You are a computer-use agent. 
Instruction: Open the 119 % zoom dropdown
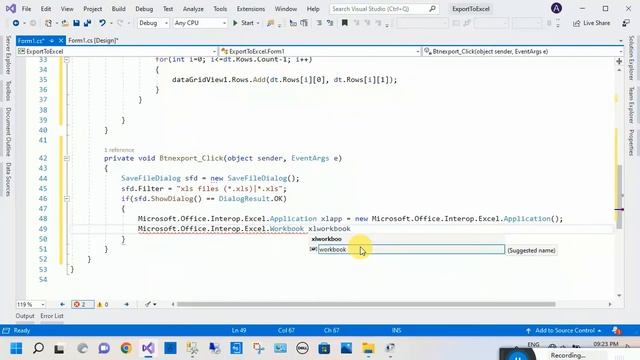(x=31, y=304)
